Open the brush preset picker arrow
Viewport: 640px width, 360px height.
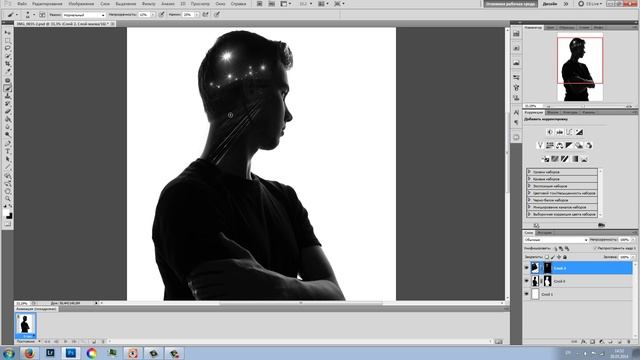coord(34,15)
